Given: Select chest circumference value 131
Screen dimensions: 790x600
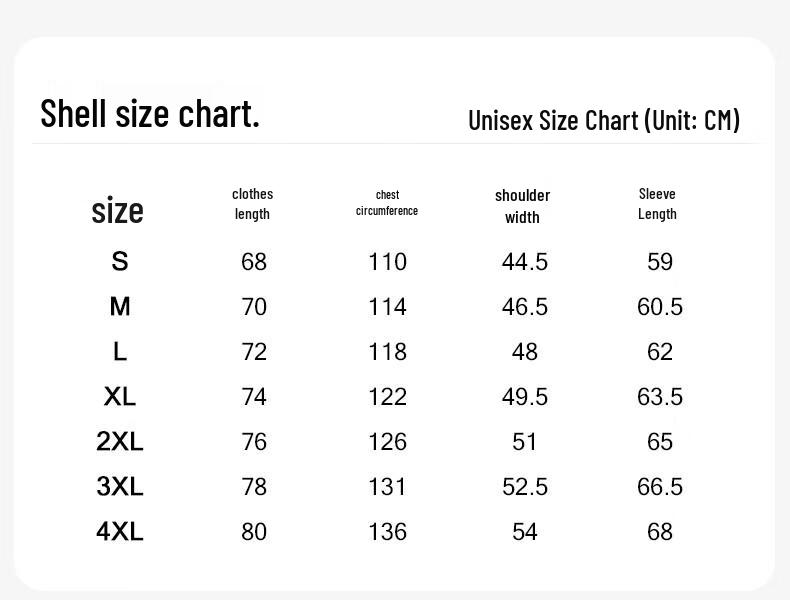Looking at the screenshot, I should tap(387, 487).
